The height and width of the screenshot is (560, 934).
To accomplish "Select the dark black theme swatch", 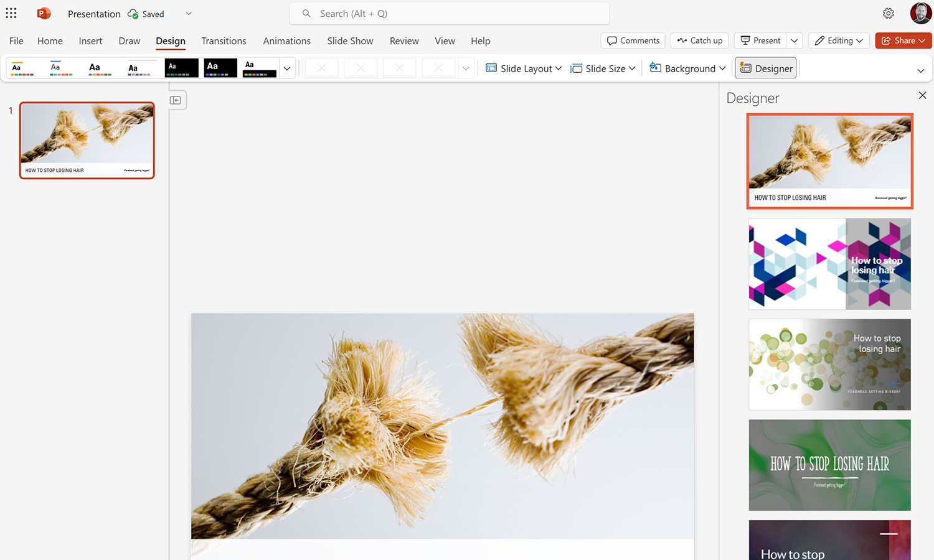I will [181, 67].
